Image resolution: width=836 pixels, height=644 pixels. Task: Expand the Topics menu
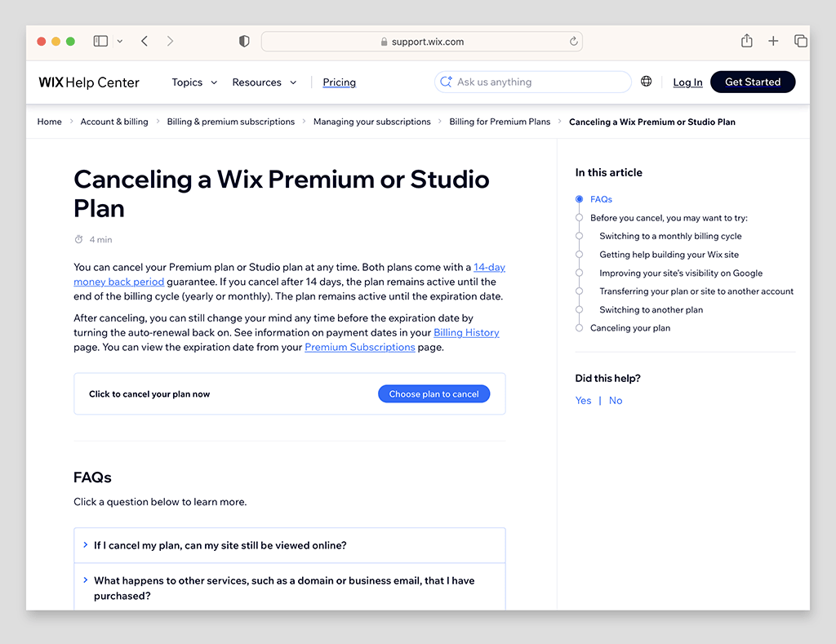194,82
